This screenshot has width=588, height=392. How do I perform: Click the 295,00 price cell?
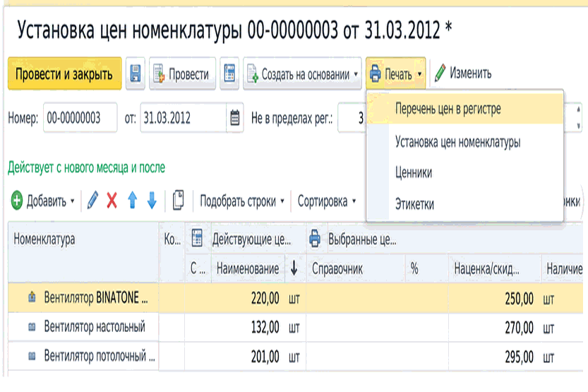pos(519,357)
